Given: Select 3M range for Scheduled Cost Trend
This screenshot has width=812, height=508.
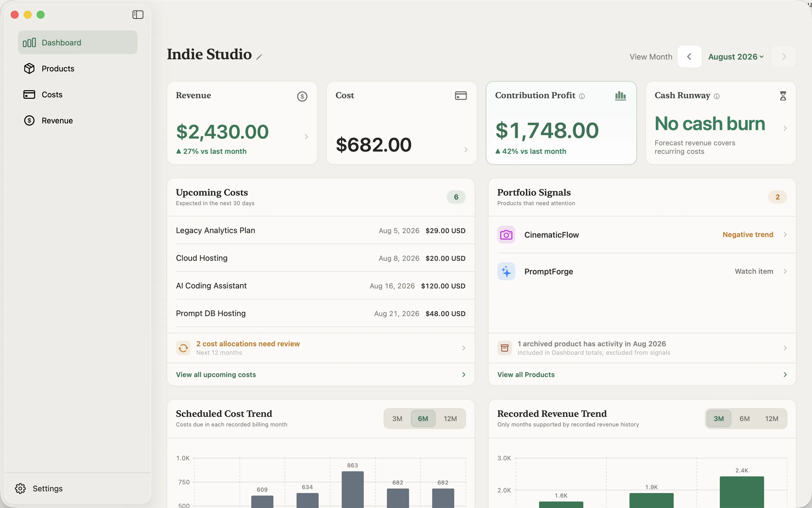Looking at the screenshot, I should point(397,419).
